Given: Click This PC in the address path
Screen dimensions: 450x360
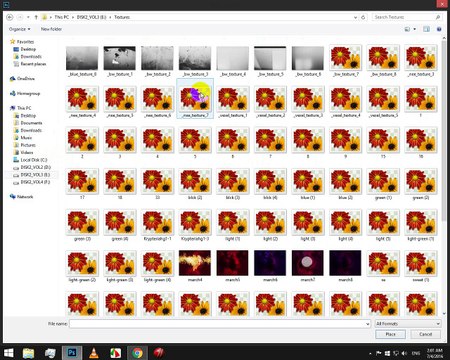Looking at the screenshot, I should coord(62,17).
